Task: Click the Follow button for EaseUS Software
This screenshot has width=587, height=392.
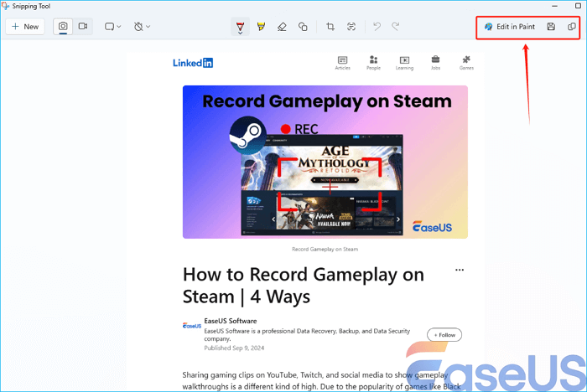Action: tap(444, 335)
